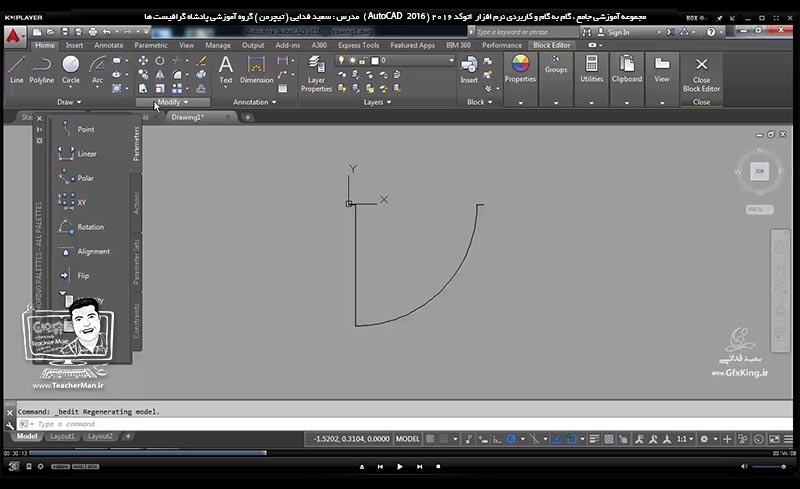Toggle snap mode in status bar
The image size is (800, 489).
click(x=444, y=439)
